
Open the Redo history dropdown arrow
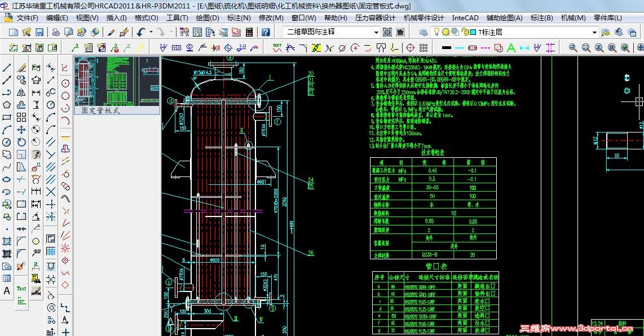[171, 32]
